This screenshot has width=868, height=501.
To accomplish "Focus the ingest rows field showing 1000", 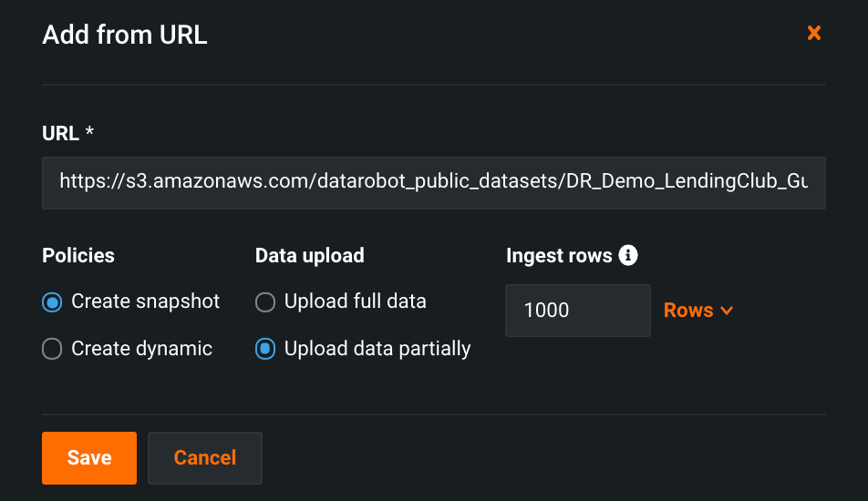I will [x=577, y=311].
